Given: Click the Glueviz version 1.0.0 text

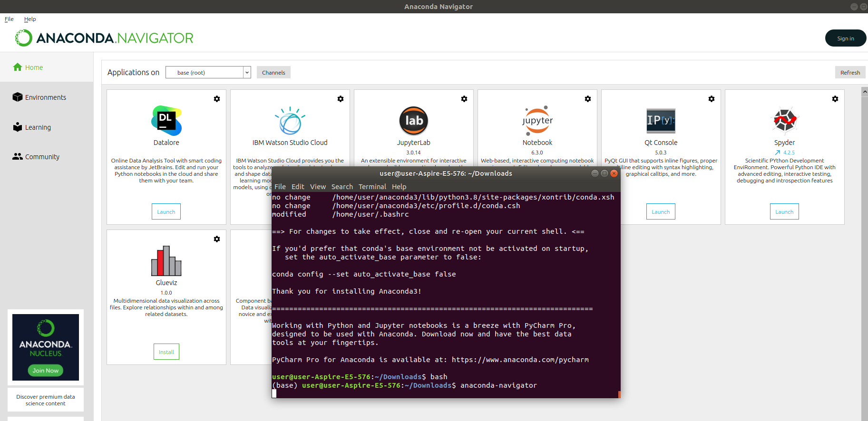Looking at the screenshot, I should click(166, 293).
